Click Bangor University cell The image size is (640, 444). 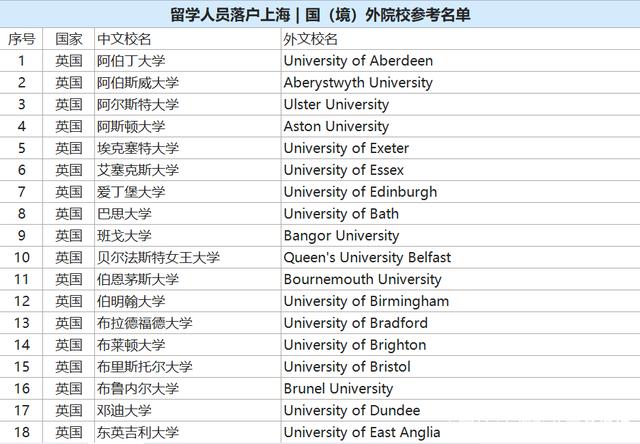pyautogui.click(x=460, y=235)
